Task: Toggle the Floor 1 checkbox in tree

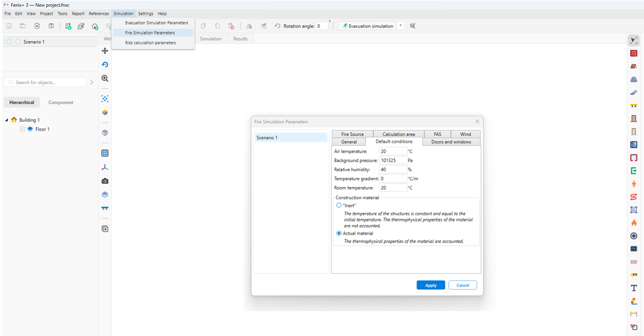Action: (22, 129)
